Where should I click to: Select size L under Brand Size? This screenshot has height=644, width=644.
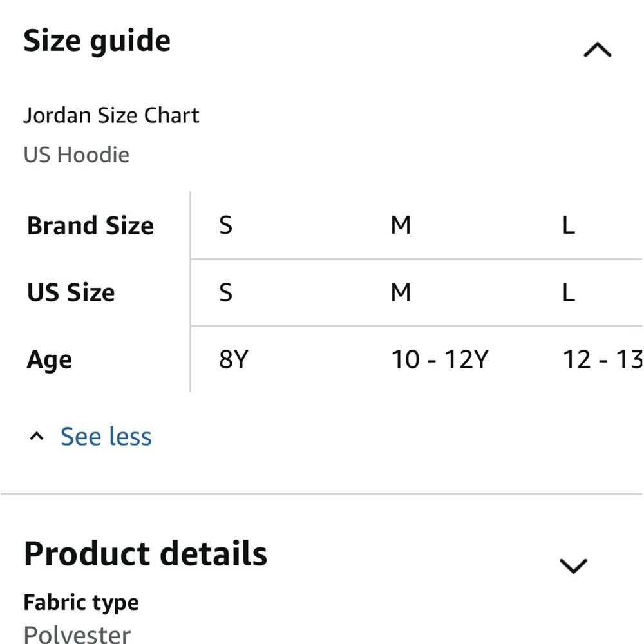coord(569,225)
